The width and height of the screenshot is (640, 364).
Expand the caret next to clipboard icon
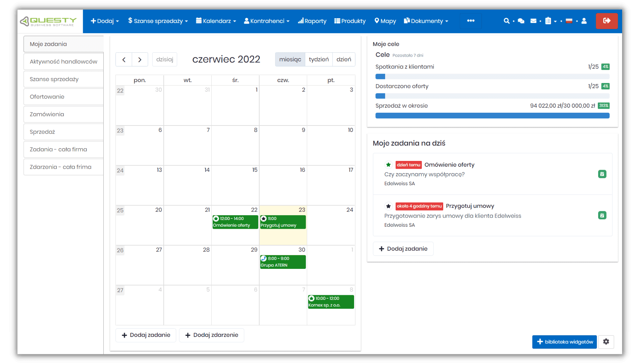[x=555, y=21]
